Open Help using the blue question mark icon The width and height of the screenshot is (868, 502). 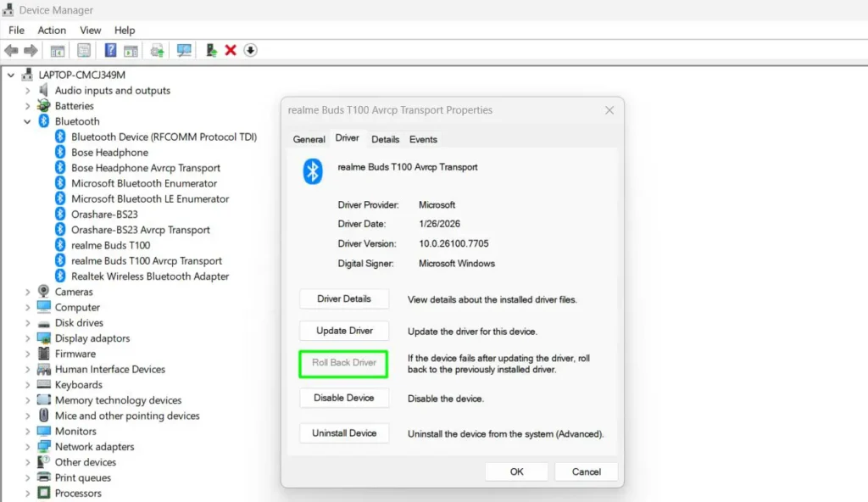pyautogui.click(x=111, y=50)
